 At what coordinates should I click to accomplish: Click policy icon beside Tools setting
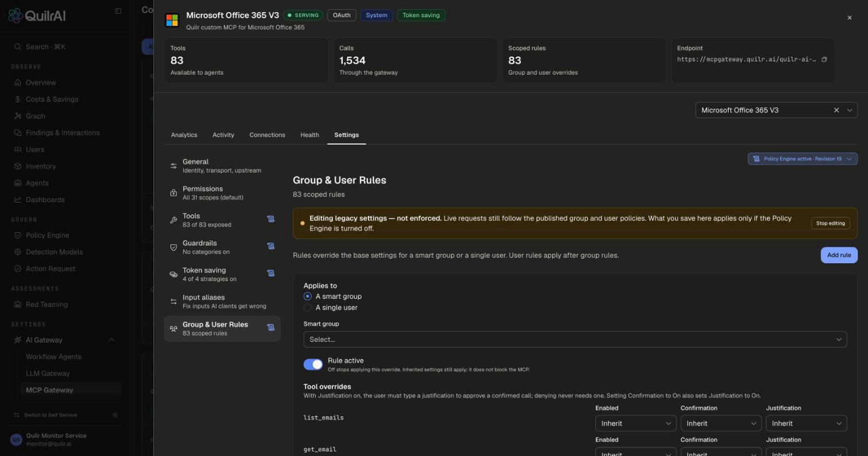[271, 219]
